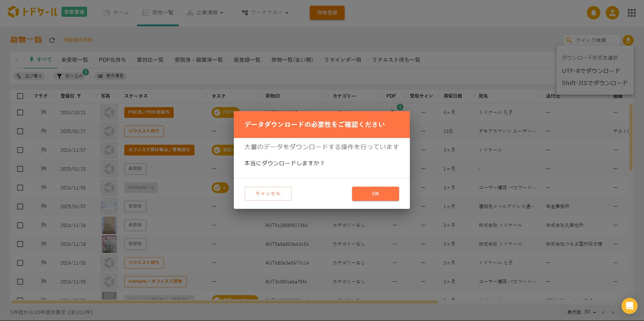The height and width of the screenshot is (321, 644).
Task: Click the magnifier icon in quick search
Action: pyautogui.click(x=569, y=40)
